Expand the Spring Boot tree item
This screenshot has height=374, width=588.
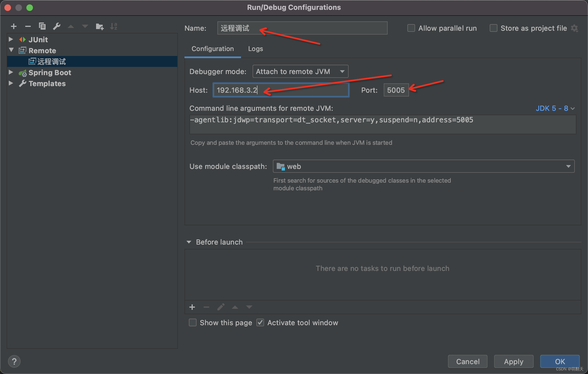11,72
